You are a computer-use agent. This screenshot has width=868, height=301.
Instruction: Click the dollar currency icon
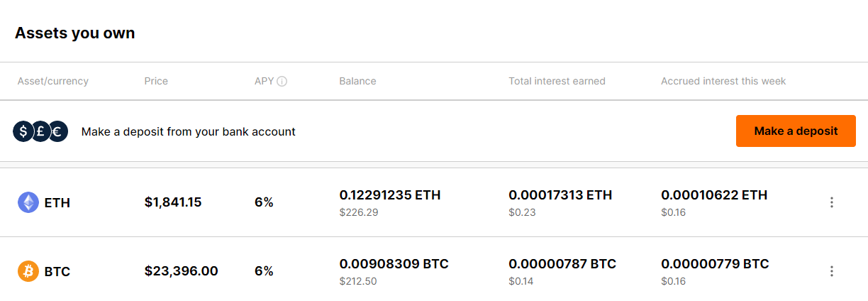coord(23,131)
